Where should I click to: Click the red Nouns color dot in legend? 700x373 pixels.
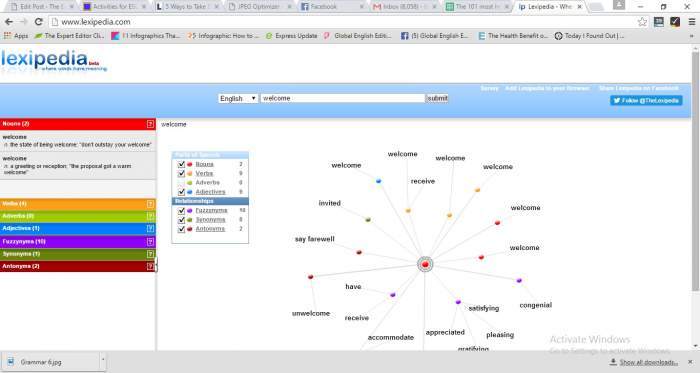point(190,164)
